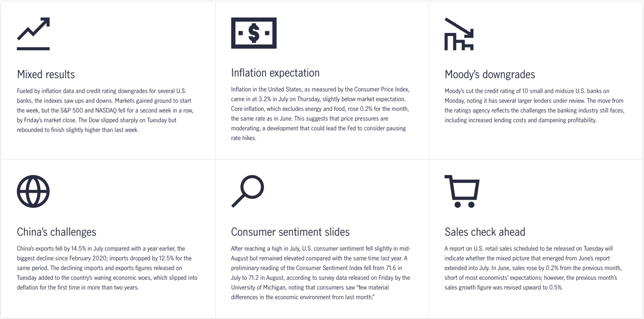Select the Mixed results heading
This screenshot has height=319, width=644.
pos(46,75)
